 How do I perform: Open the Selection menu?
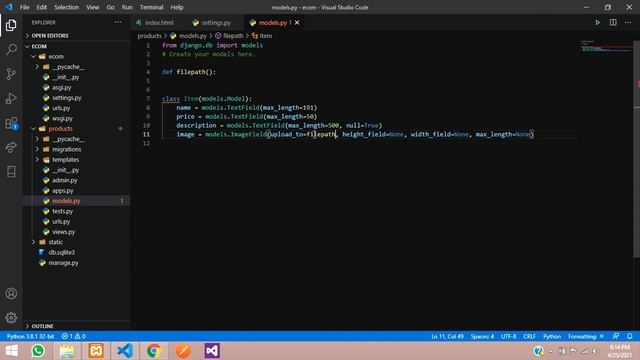(67, 7)
